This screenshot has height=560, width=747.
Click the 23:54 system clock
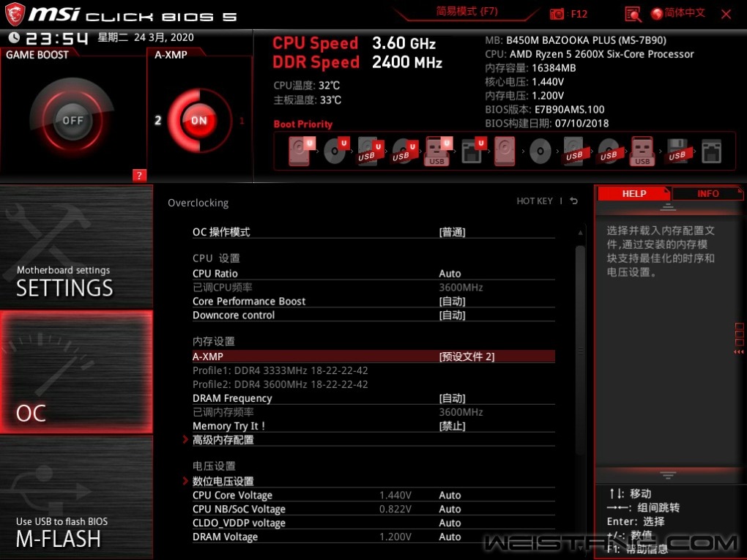click(56, 38)
